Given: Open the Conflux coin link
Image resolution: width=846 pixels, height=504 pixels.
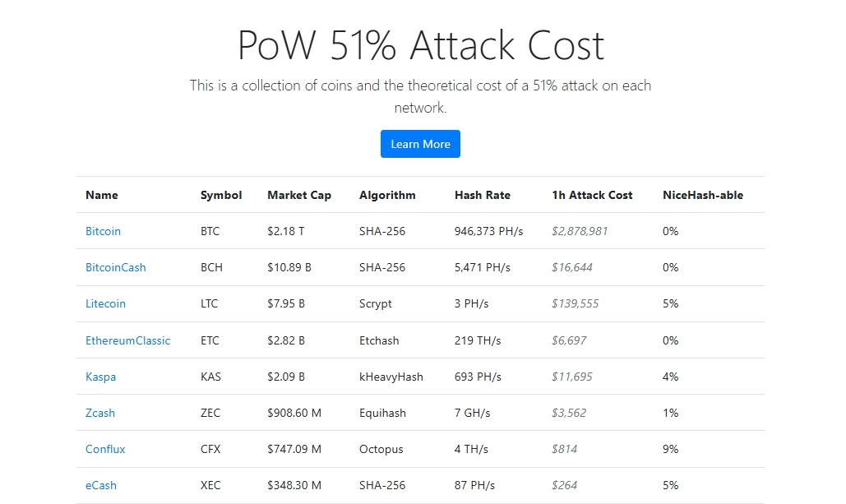Looking at the screenshot, I should pyautogui.click(x=105, y=449).
